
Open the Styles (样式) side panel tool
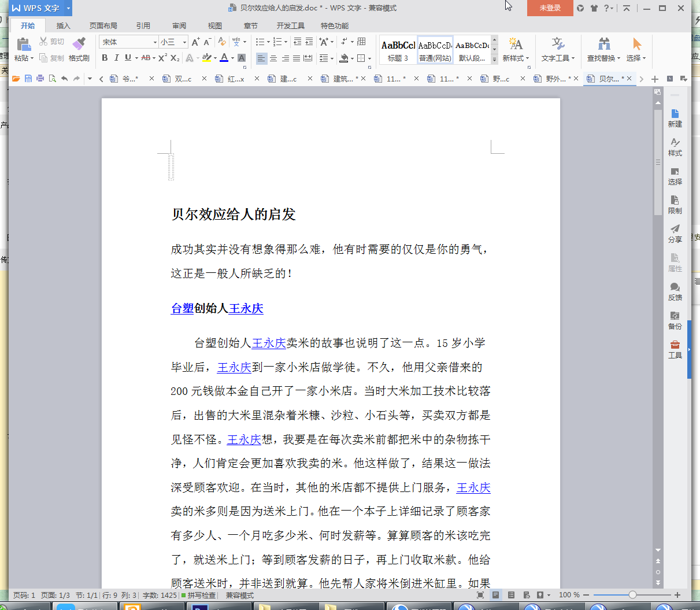675,147
